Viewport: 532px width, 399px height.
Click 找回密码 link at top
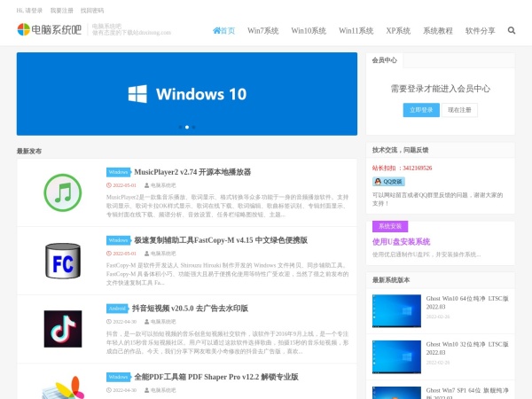click(x=92, y=11)
